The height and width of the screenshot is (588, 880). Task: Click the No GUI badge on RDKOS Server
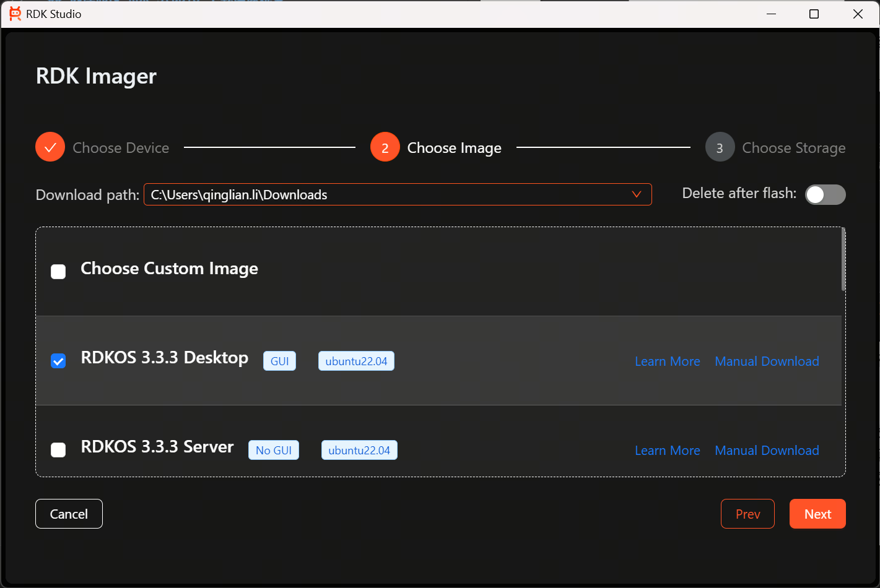273,450
